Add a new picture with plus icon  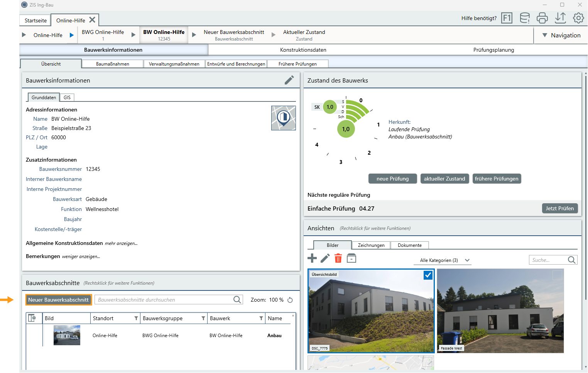tap(312, 258)
